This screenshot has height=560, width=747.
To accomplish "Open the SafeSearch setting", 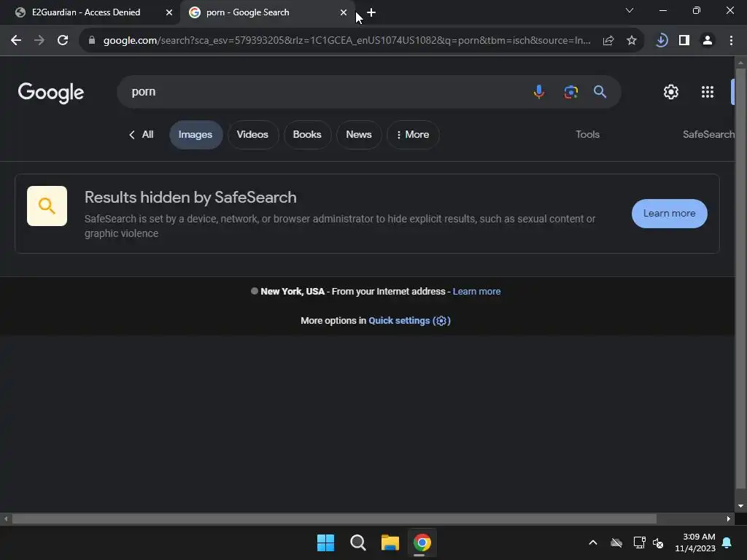I will tap(708, 135).
